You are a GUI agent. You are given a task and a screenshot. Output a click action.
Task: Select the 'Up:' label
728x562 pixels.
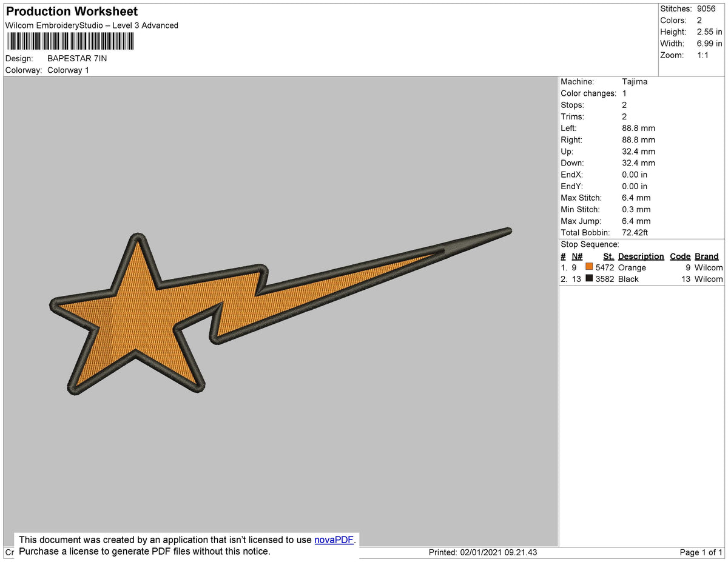(567, 152)
